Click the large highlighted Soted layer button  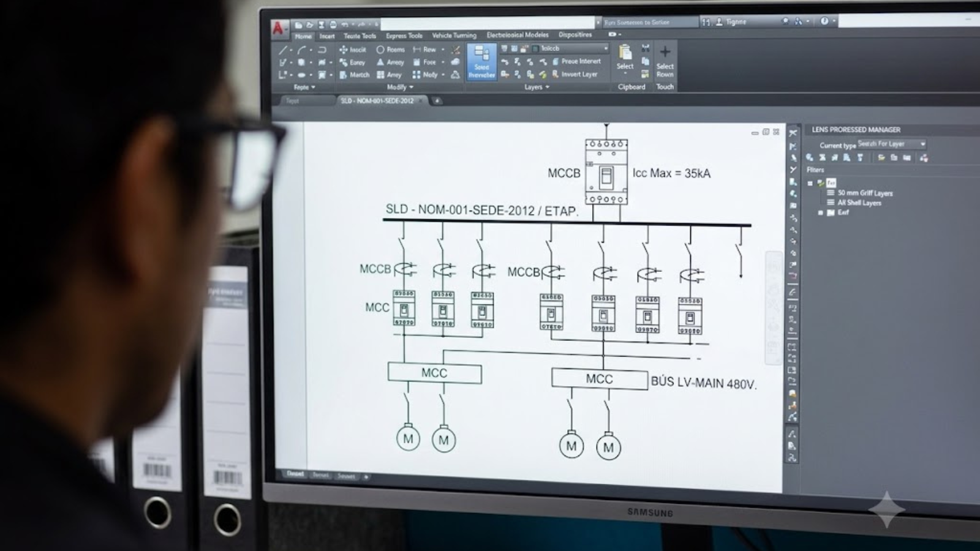click(481, 61)
